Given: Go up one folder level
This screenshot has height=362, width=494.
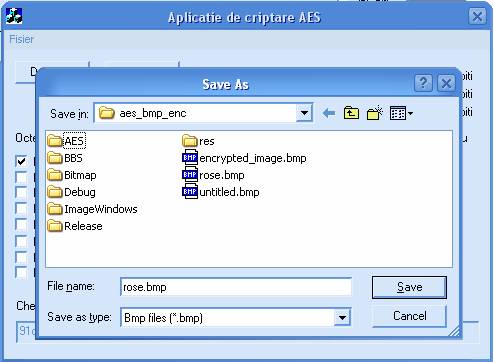Looking at the screenshot, I should tap(351, 113).
